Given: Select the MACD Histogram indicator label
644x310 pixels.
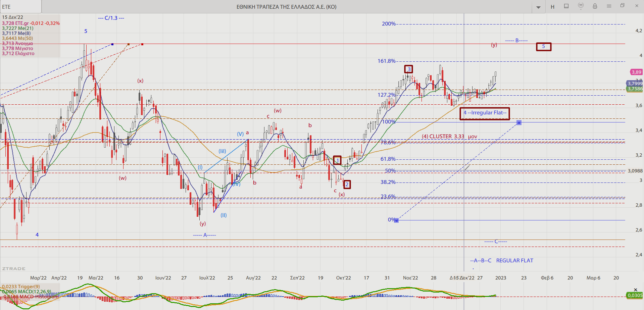Looking at the screenshot, I should [x=30, y=297].
